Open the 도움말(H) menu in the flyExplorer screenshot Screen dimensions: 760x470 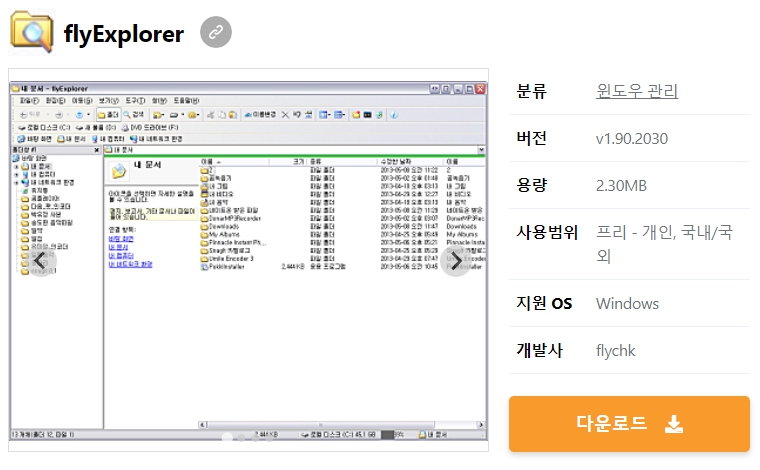click(x=186, y=101)
